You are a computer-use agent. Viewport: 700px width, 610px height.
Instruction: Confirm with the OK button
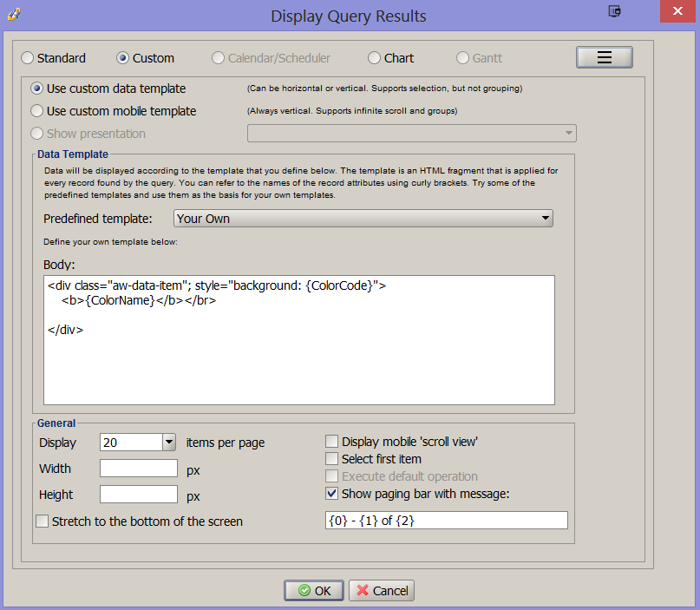tap(314, 590)
